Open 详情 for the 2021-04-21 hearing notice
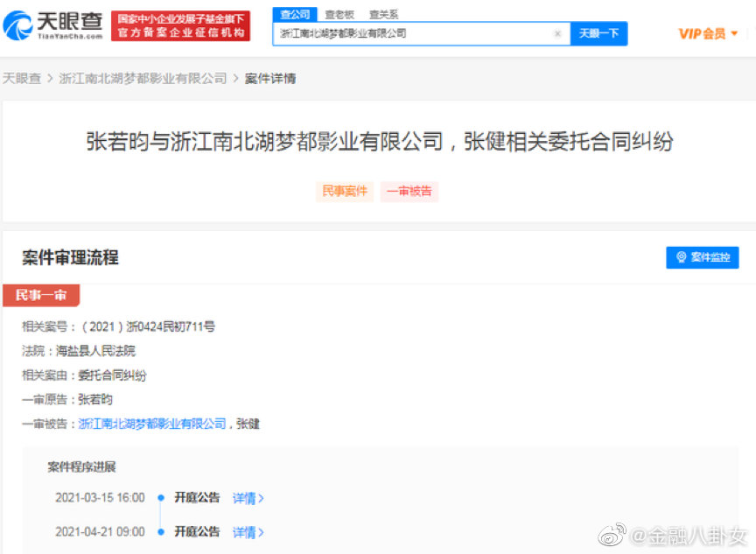756x554 pixels. click(248, 532)
